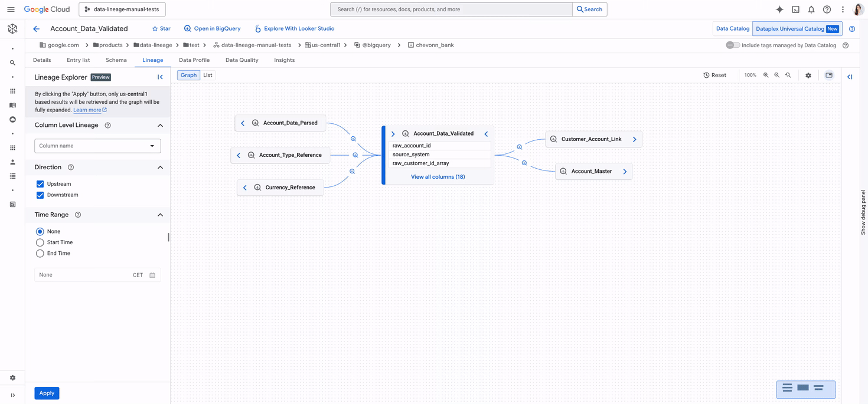Collapse the Lineage Explorer side panel
The width and height of the screenshot is (868, 404).
[160, 77]
